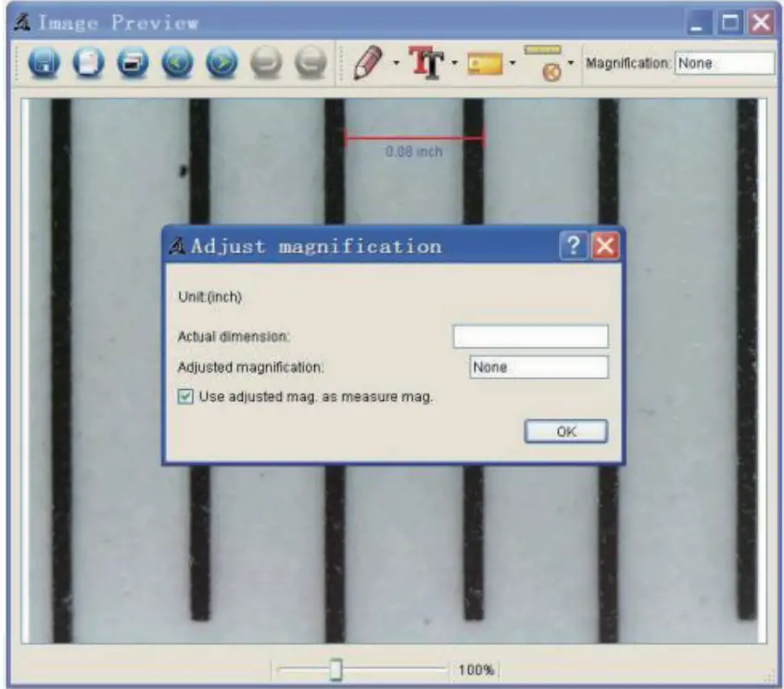Click the Unit:(inch) label in dialog
The width and height of the screenshot is (784, 689).
click(210, 296)
